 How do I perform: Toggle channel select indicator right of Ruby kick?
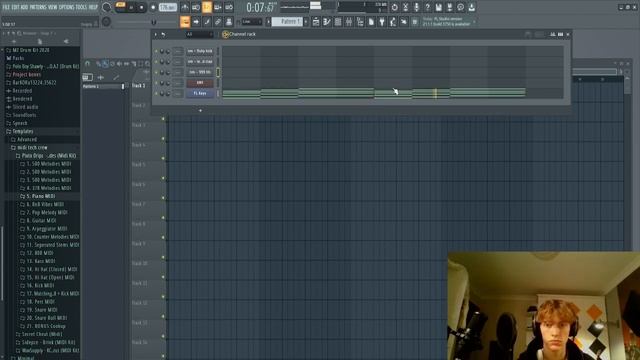pyautogui.click(x=218, y=51)
